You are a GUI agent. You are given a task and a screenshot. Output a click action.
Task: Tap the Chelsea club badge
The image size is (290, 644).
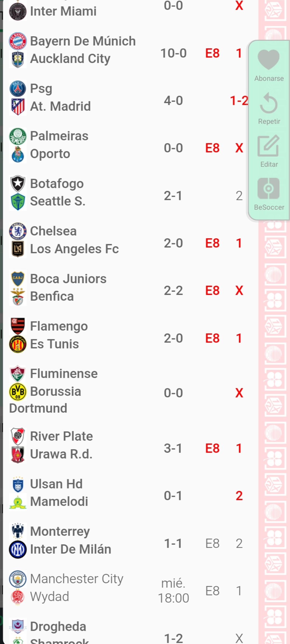click(x=18, y=231)
